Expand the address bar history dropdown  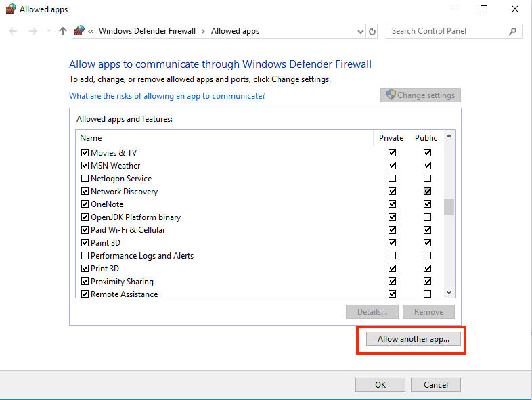[361, 32]
